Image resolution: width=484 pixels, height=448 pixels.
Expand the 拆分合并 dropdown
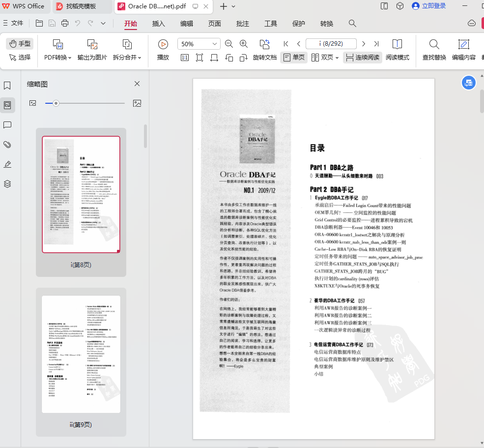tap(127, 58)
